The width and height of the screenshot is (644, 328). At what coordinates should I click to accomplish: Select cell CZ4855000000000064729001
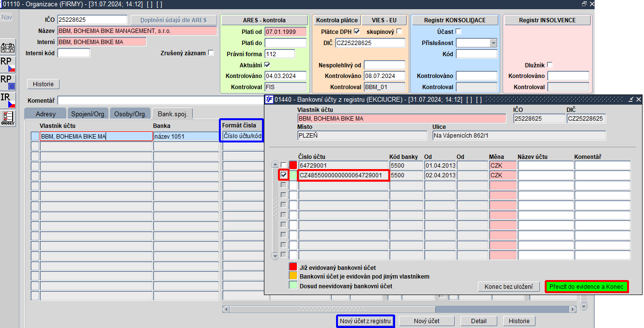(x=343, y=175)
